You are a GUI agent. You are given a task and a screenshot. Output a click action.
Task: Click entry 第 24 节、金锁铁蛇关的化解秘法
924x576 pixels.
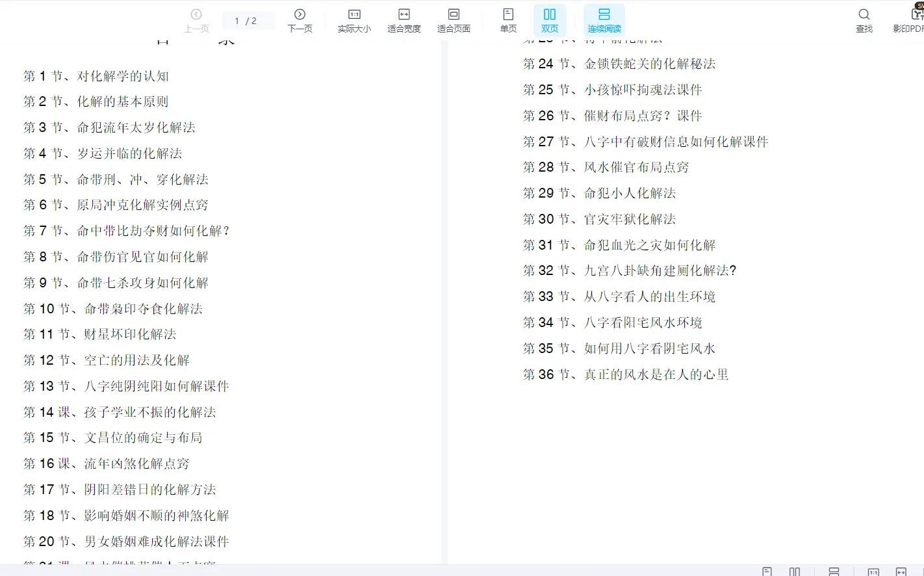(619, 64)
